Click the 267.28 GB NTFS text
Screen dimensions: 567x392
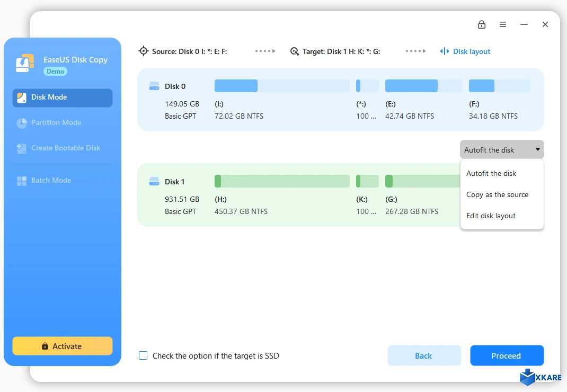coord(412,211)
